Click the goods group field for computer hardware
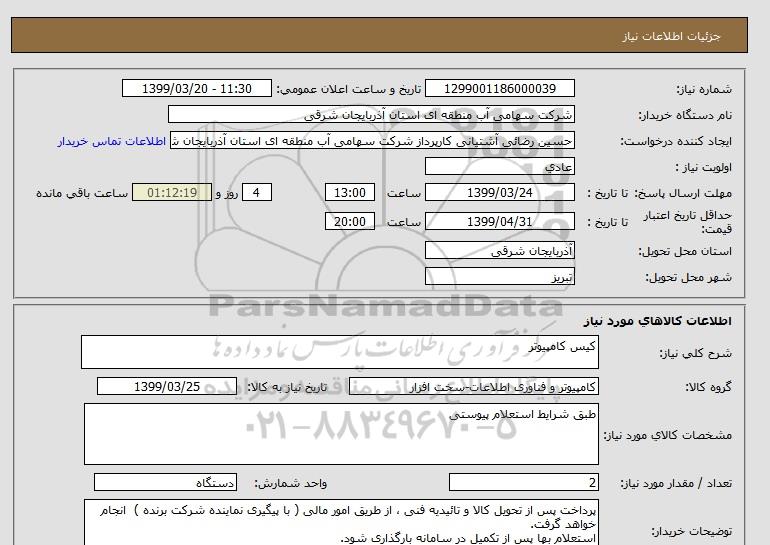Screen dimensions: 770x545 click(x=473, y=386)
